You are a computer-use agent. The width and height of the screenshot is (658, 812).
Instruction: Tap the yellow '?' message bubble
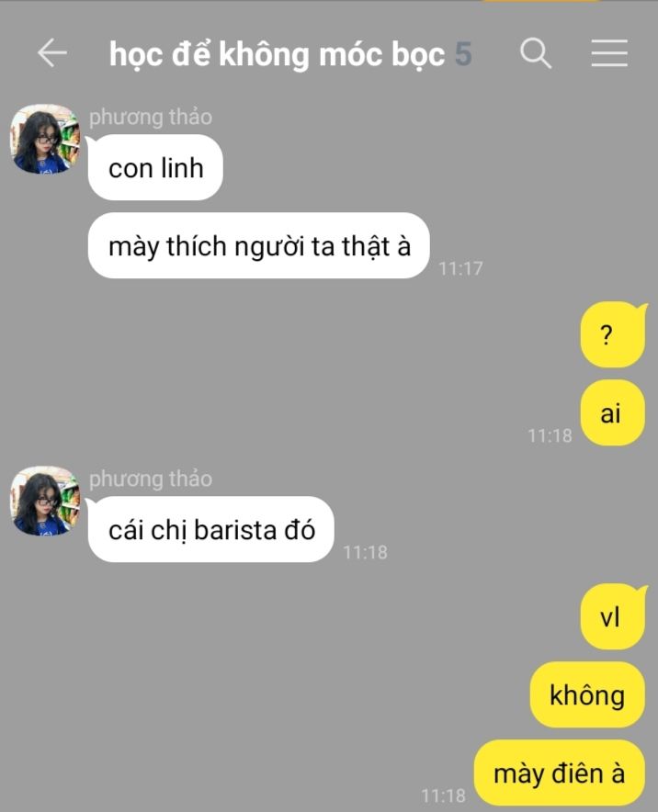coord(613,335)
